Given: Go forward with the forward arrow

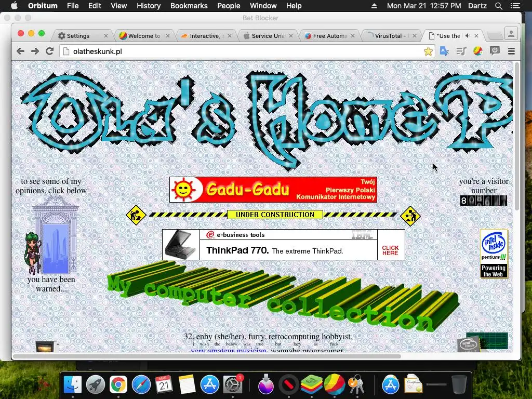Looking at the screenshot, I should [35, 51].
